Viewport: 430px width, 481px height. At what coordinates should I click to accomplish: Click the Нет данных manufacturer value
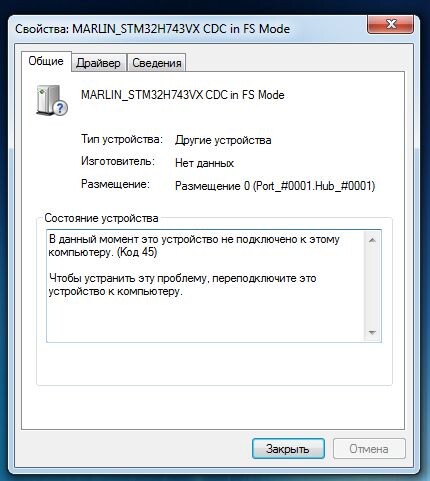204,163
